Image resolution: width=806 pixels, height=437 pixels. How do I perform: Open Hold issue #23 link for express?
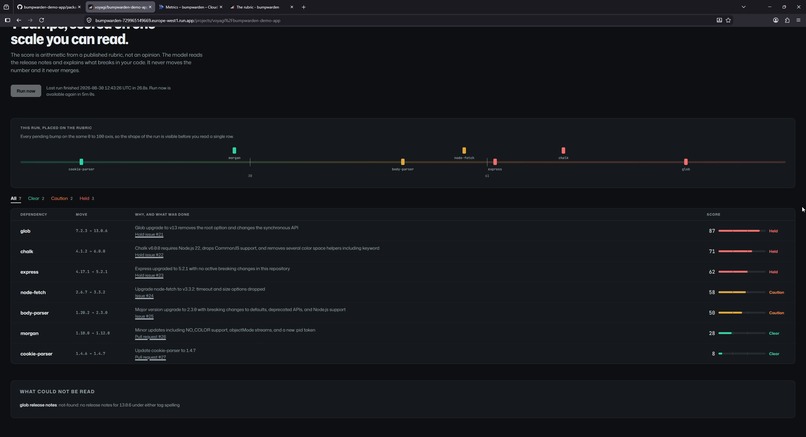(149, 276)
